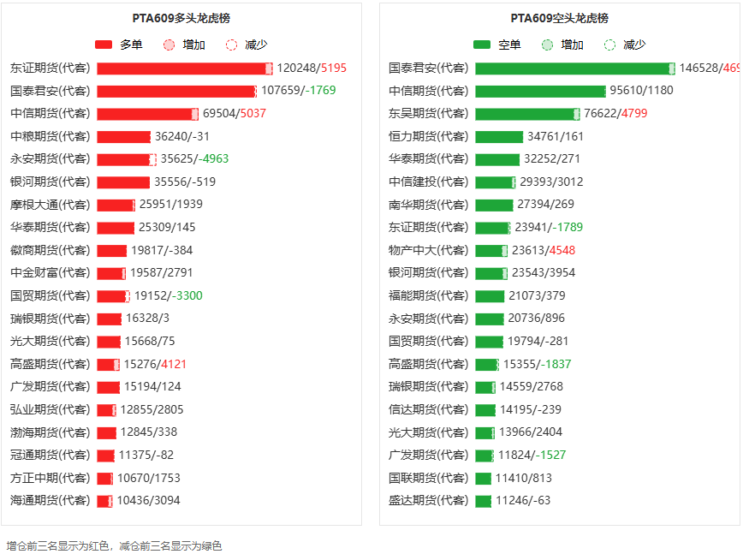The height and width of the screenshot is (560, 743).
Task: Click the 盛达期货(代客) axis label
Action: pos(428,500)
